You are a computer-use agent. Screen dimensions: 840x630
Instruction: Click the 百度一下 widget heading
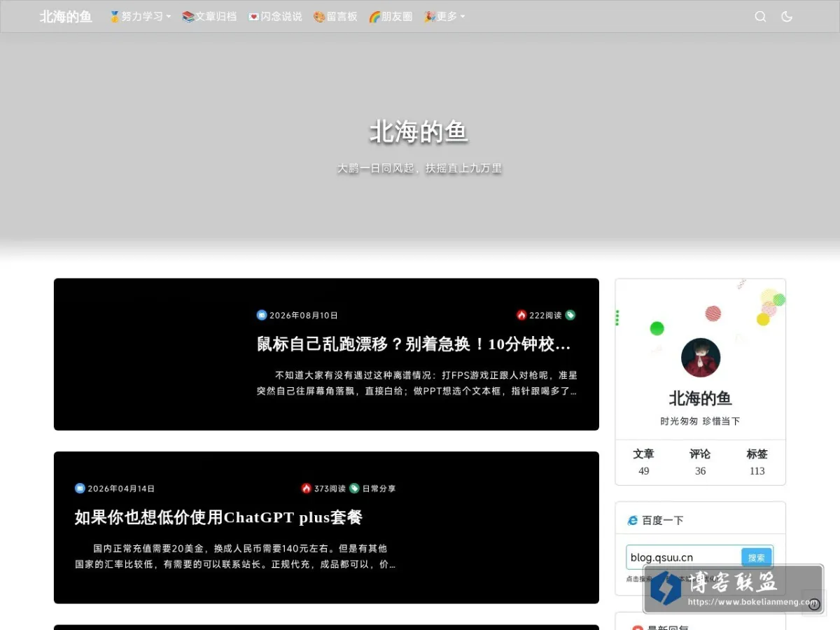[x=663, y=520]
